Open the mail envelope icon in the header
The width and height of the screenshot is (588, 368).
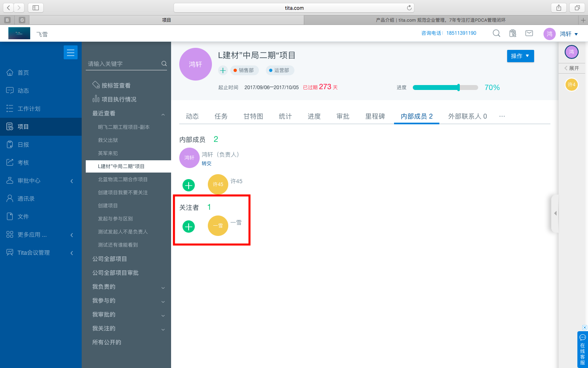point(529,33)
